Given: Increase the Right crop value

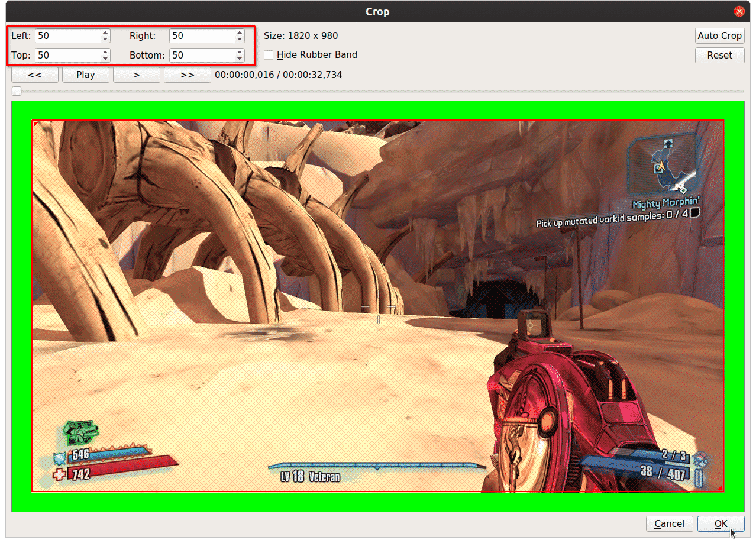Looking at the screenshot, I should [240, 32].
